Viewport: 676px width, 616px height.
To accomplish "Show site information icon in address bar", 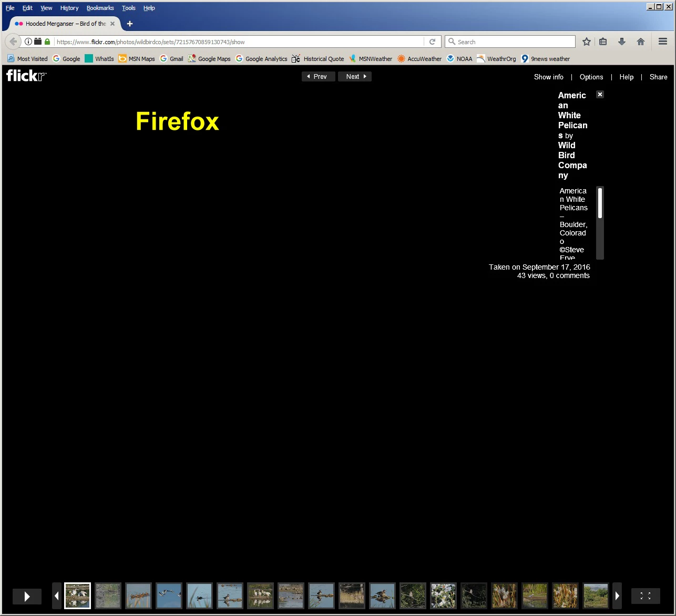I will click(28, 42).
